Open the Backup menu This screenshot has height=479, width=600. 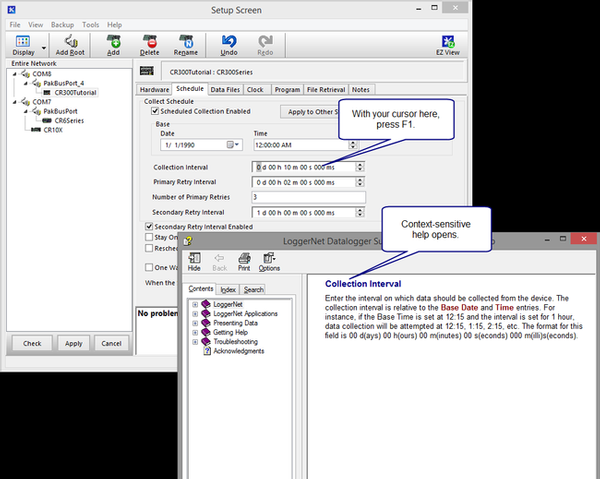pyautogui.click(x=62, y=23)
